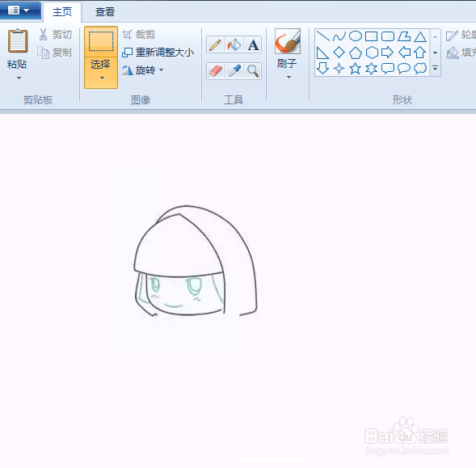Select the Down arrow shape

322,69
